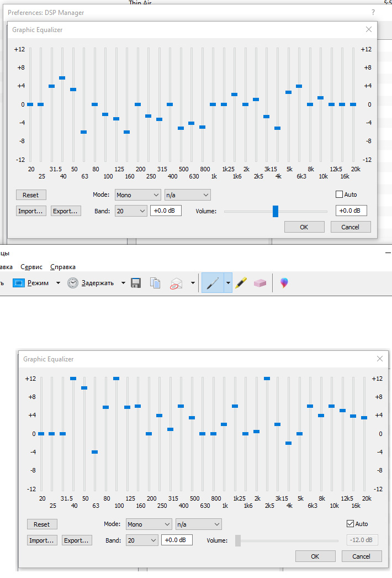The height and width of the screenshot is (578, 392).
Task: Click the disabled Volume slider thumb, Auto-checked equalizer
Action: point(238,540)
